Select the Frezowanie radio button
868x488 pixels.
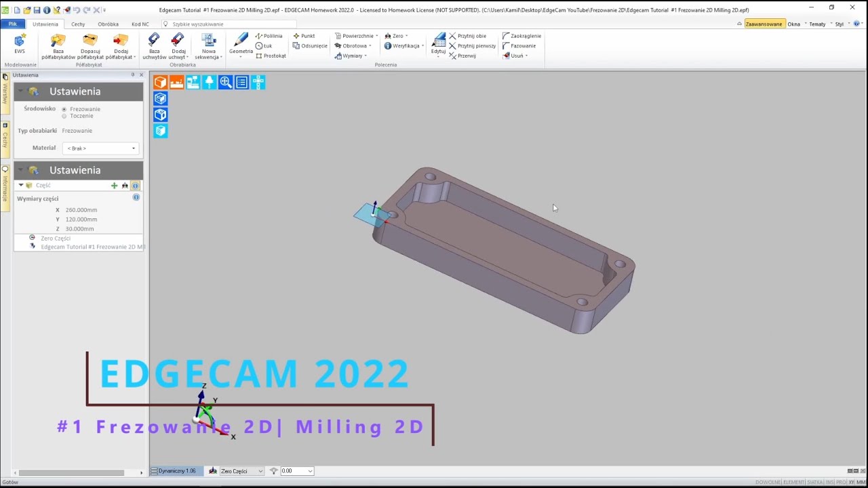[x=64, y=109]
